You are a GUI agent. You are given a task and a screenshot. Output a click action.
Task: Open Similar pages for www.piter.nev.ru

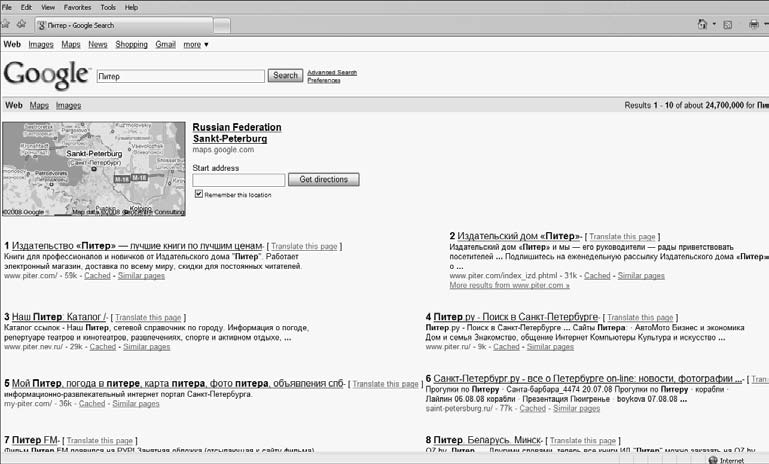[x=147, y=347]
